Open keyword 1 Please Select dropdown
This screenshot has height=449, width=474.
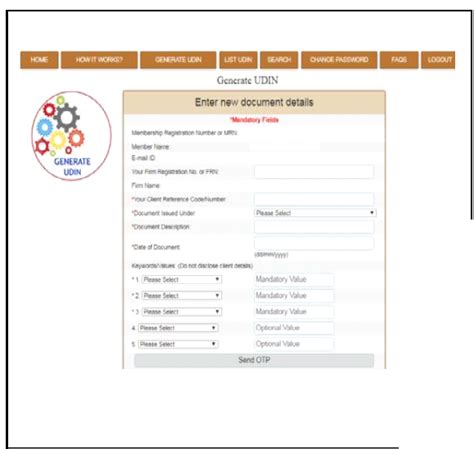(182, 280)
